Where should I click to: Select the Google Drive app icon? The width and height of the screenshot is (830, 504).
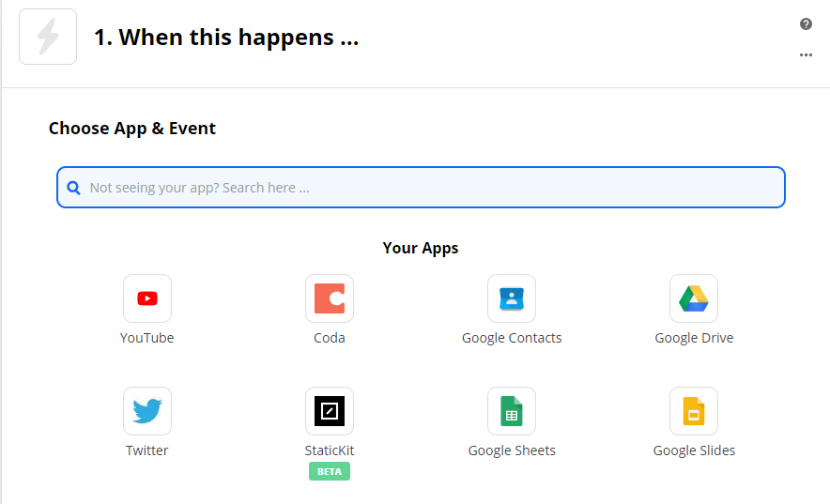click(x=694, y=298)
